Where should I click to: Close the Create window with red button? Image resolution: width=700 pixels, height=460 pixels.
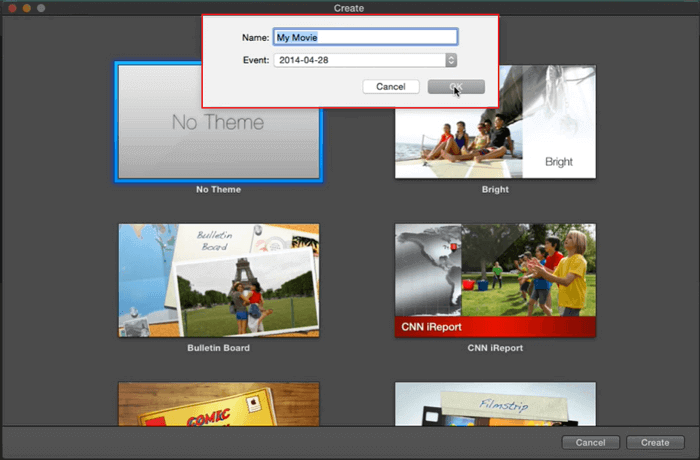coord(11,8)
